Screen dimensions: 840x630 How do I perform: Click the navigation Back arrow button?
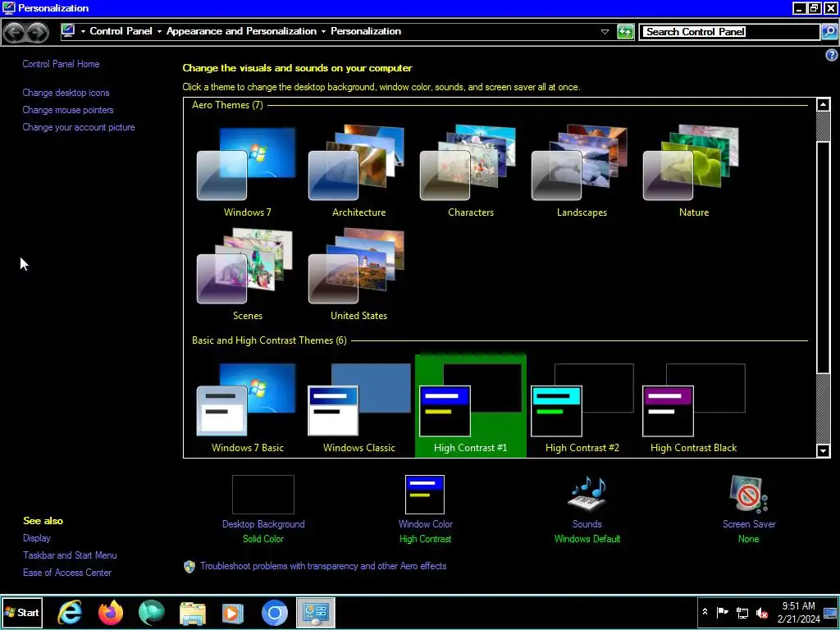pyautogui.click(x=15, y=32)
